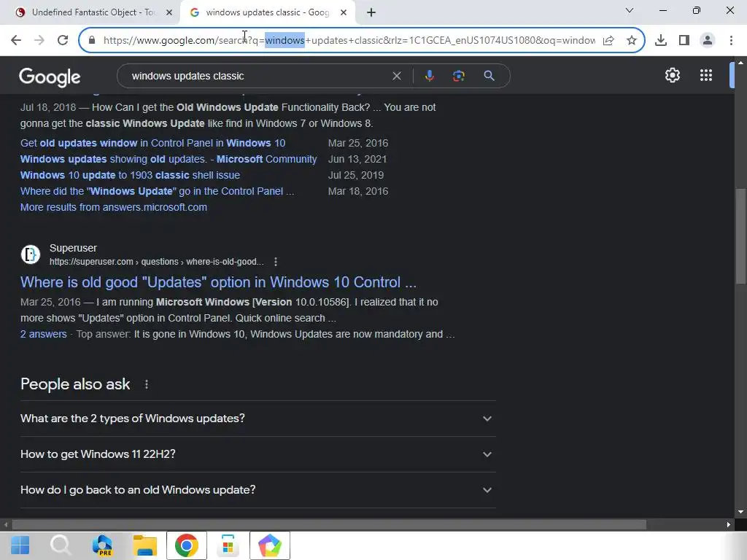Open People also ask options menu
This screenshot has width=747, height=560.
(147, 384)
